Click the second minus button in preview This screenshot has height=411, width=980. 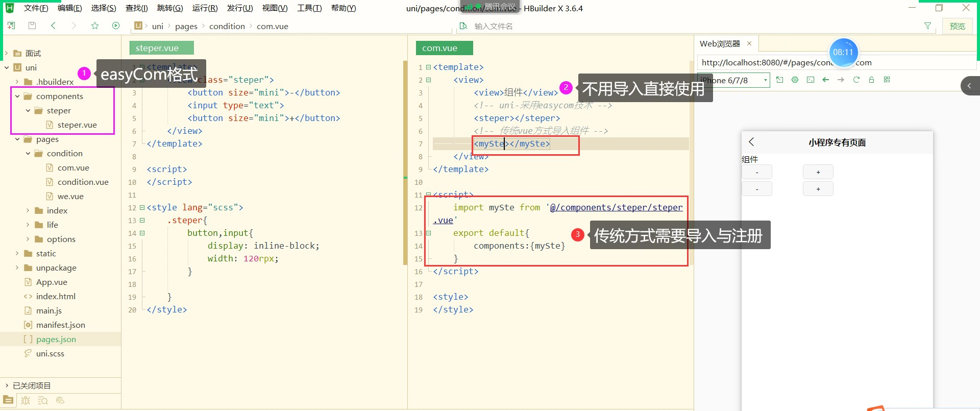coord(757,189)
